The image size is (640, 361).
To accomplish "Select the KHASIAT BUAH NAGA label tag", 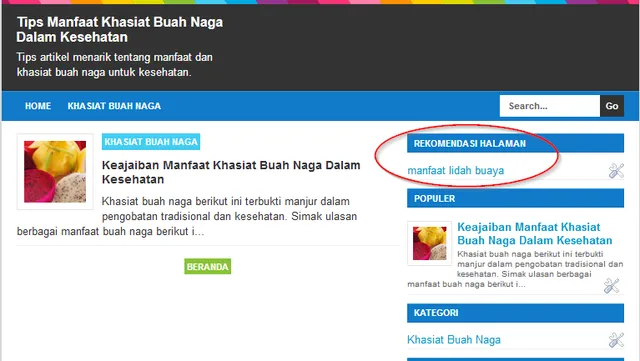I will (x=151, y=142).
